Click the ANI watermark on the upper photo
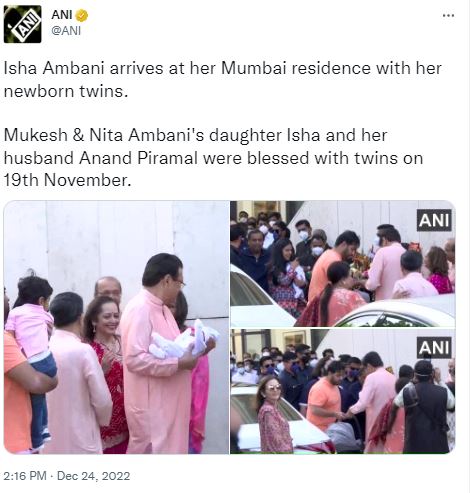This screenshot has height=493, width=472. pyautogui.click(x=434, y=220)
